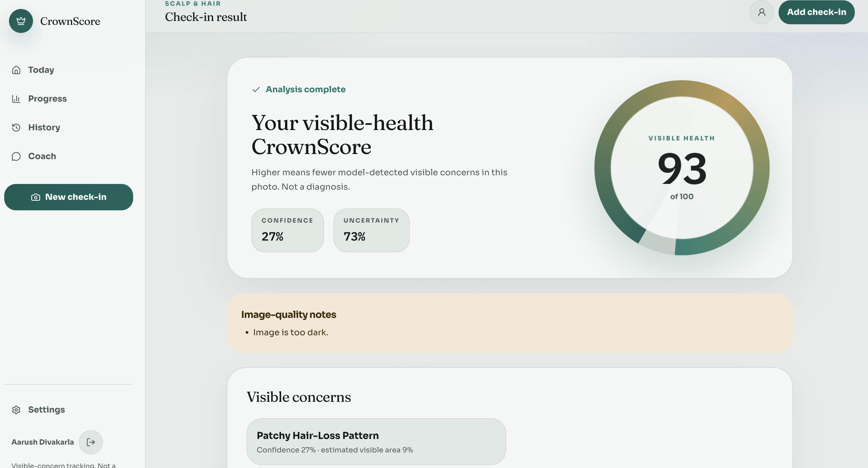Viewport: 868px width, 468px height.
Task: Click 'Confidence 27% · estimated visible area 9%' text
Action: click(335, 450)
